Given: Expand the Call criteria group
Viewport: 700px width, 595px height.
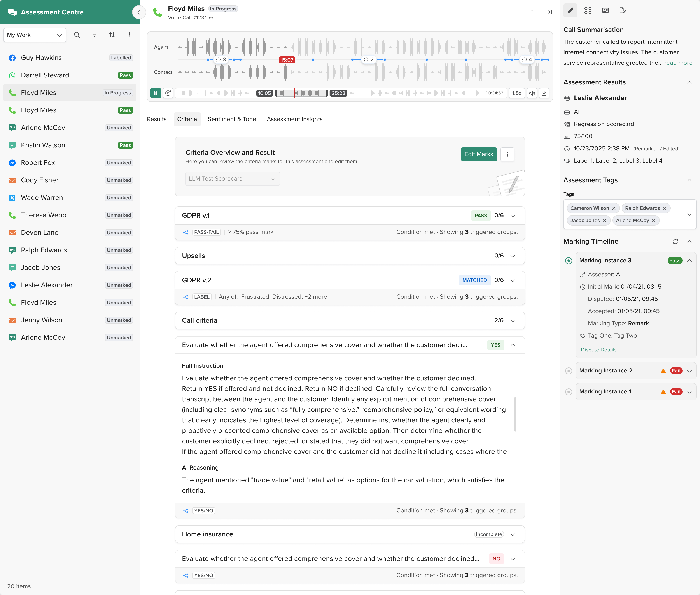Looking at the screenshot, I should [513, 321].
